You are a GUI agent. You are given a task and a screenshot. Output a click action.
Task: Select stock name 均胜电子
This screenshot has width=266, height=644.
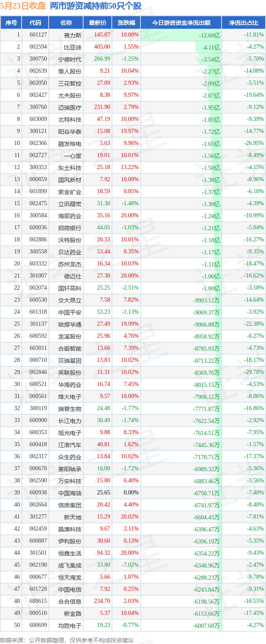coord(70,625)
